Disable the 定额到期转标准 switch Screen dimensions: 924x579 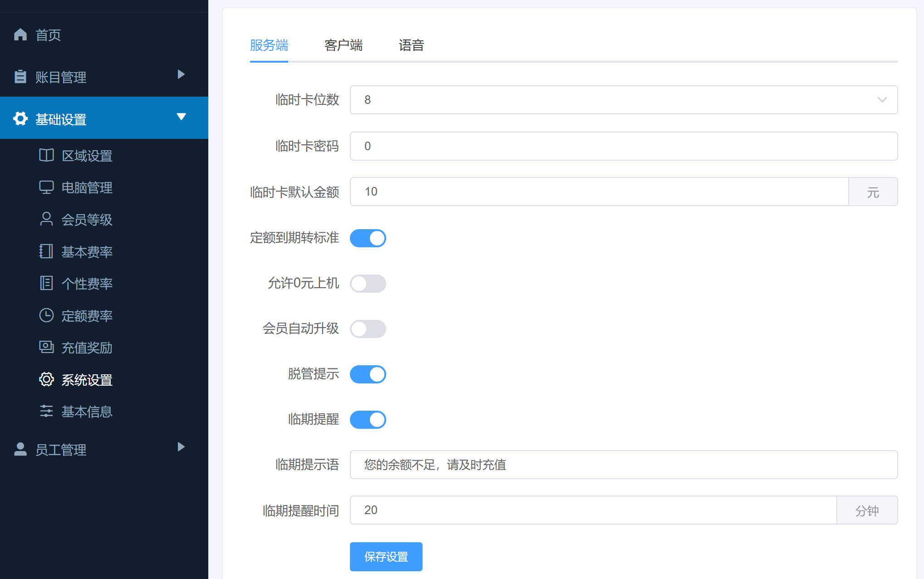(x=368, y=238)
